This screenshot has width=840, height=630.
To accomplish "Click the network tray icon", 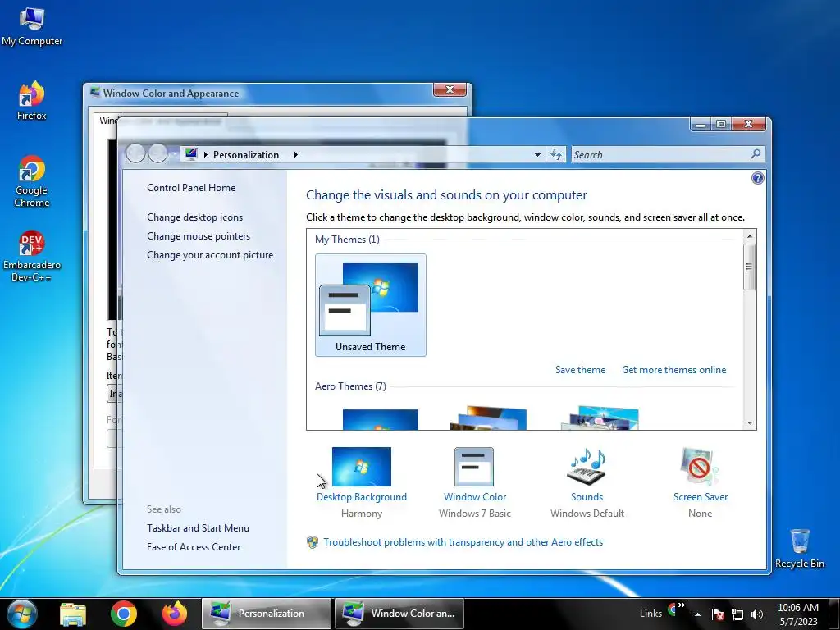I will [737, 614].
